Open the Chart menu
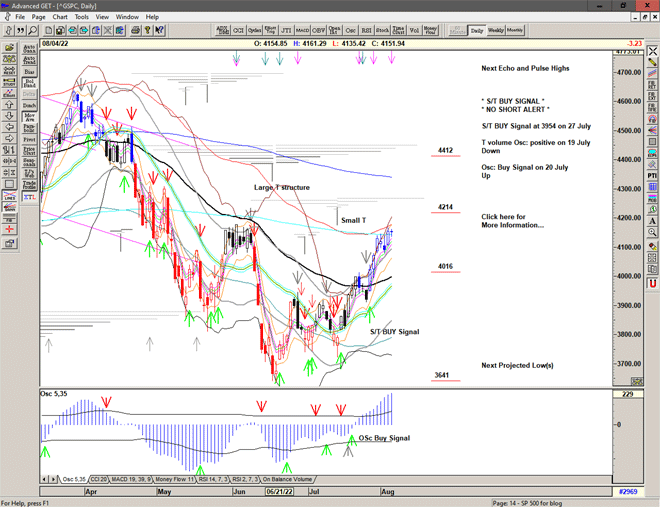The height and width of the screenshot is (507, 660). (x=61, y=17)
